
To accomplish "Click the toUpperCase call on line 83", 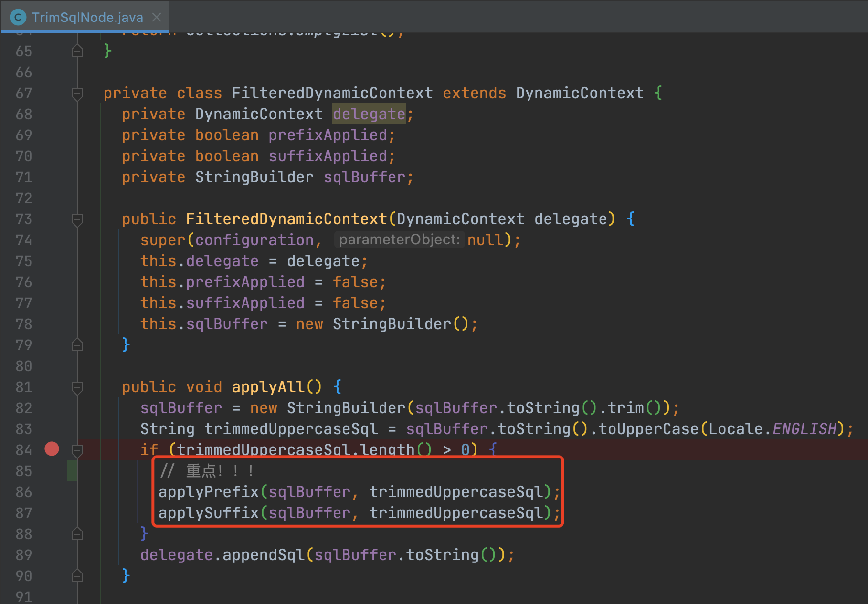I will pos(649,429).
